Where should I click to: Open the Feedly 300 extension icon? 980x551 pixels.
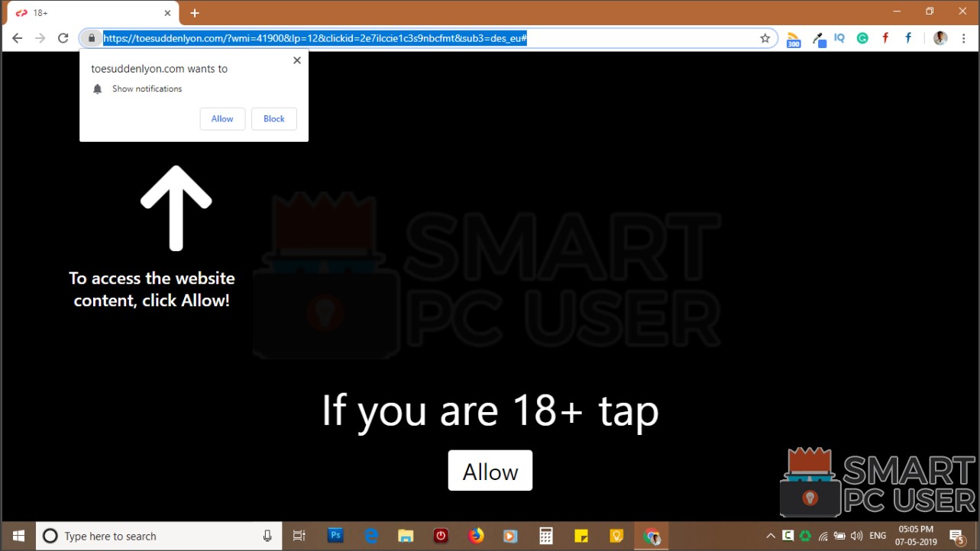[793, 37]
